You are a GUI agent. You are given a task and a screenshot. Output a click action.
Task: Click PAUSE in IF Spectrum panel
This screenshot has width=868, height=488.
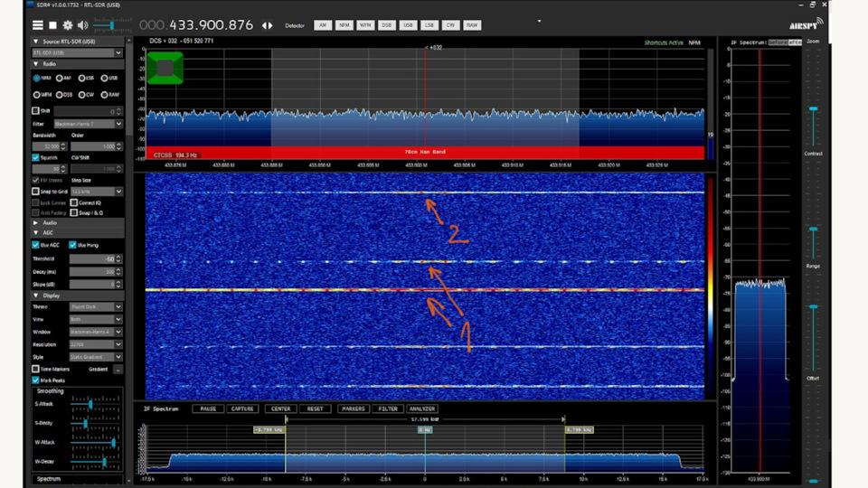click(x=208, y=408)
